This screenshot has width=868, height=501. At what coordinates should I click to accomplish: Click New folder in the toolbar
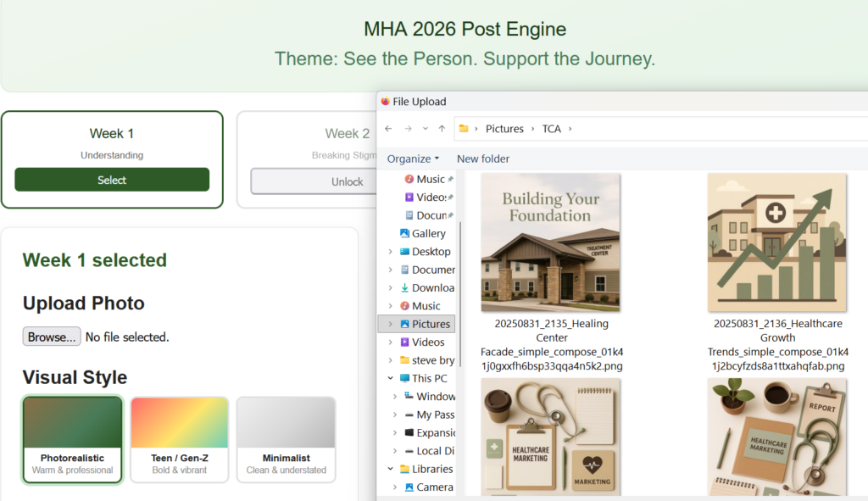tap(482, 159)
